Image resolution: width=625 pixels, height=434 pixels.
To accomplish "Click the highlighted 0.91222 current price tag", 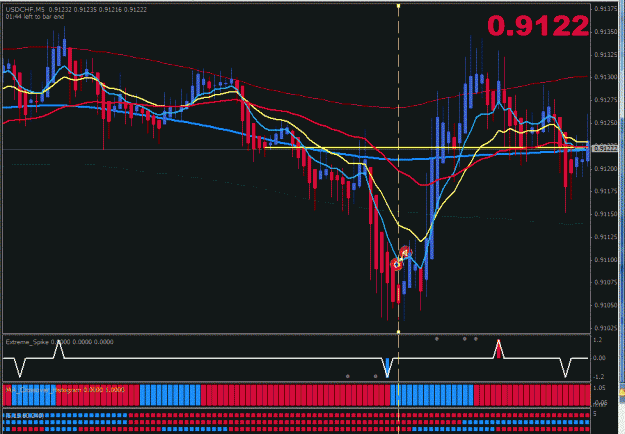I will coord(605,148).
